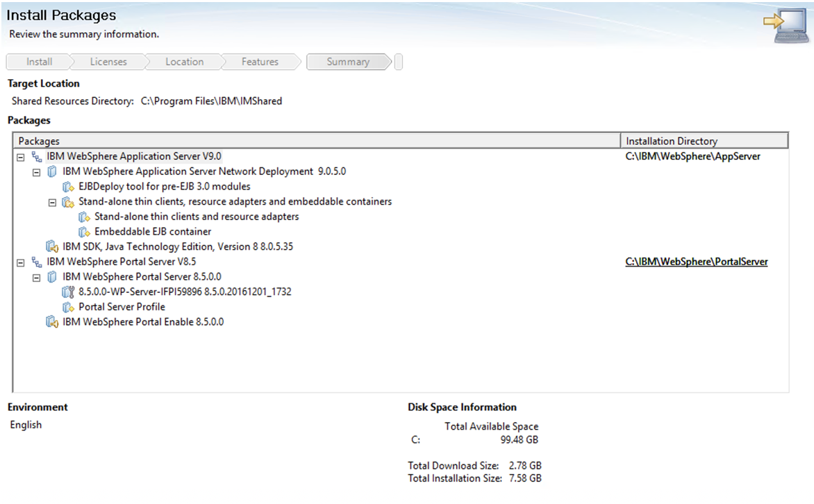Click the Packages column header
Viewport: 814px width, 504px height.
point(317,141)
